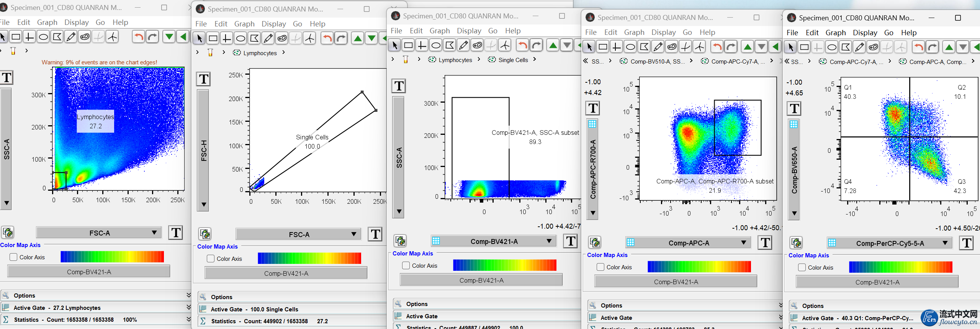980x329 pixels.
Task: Select the ellipse gate tool in the leftmost window
Action: [x=43, y=37]
